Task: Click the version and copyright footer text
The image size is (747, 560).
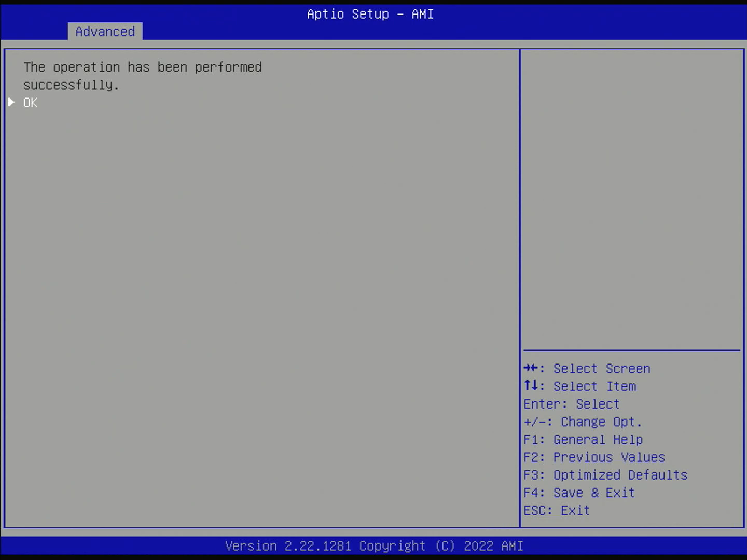Action: coord(374,546)
